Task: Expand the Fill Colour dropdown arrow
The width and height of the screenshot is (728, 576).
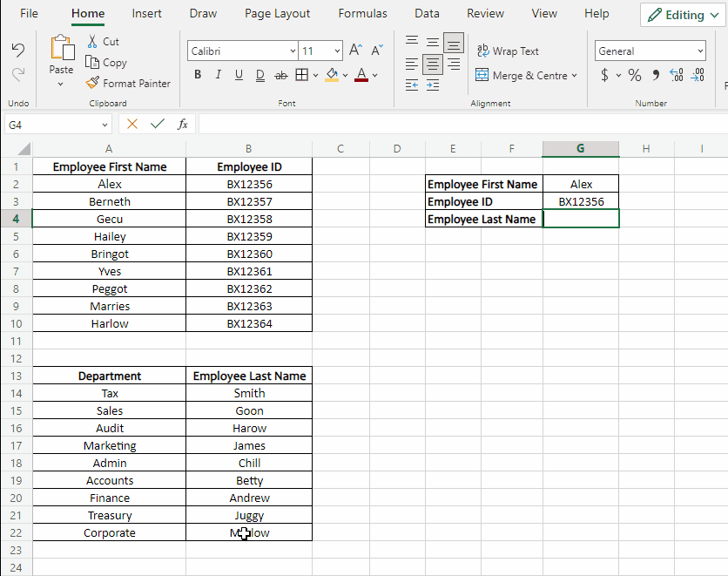Action: [344, 75]
